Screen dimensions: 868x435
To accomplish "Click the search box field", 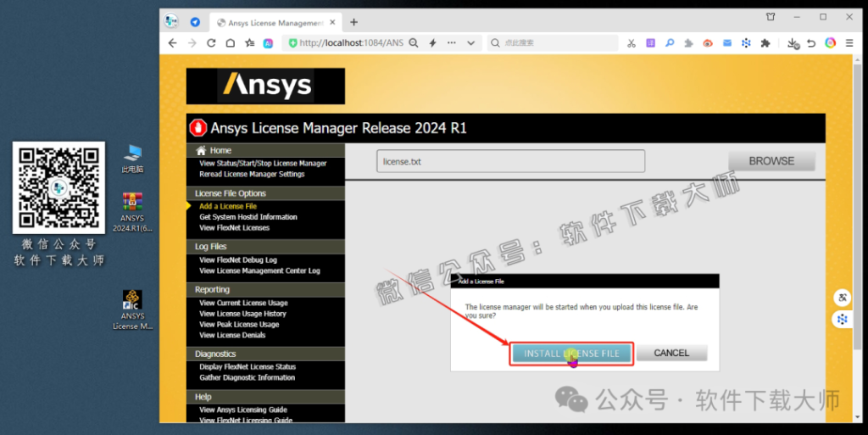I will 553,43.
